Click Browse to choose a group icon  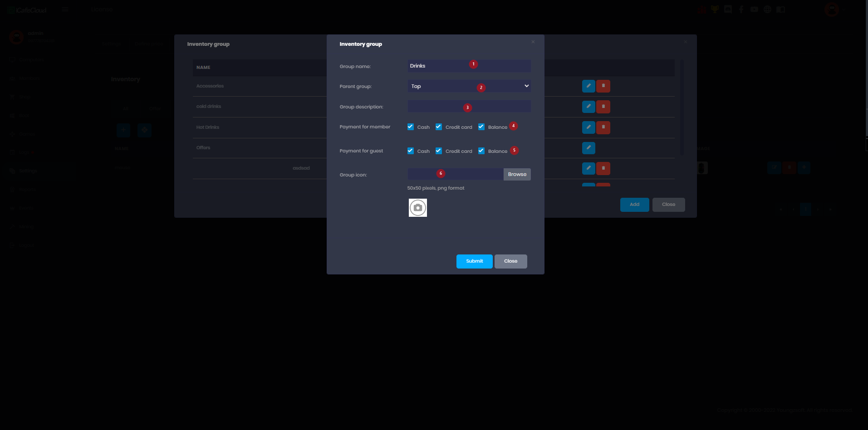pyautogui.click(x=517, y=174)
